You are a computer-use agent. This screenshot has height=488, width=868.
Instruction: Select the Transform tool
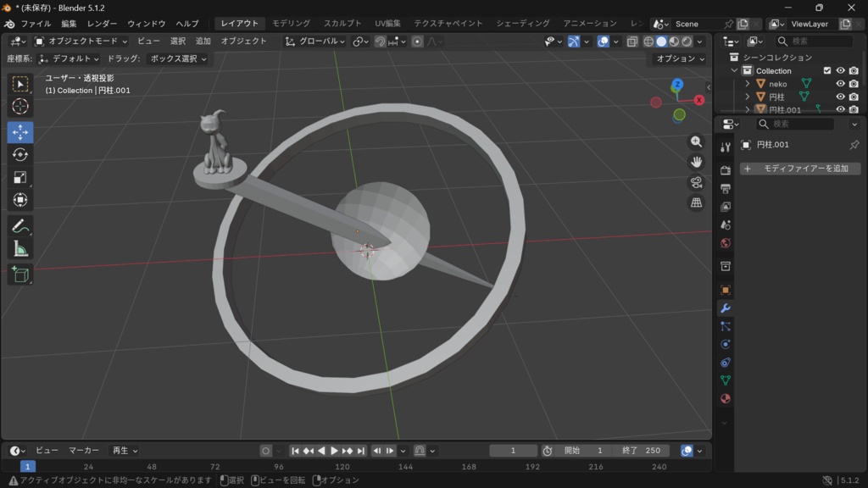point(20,200)
